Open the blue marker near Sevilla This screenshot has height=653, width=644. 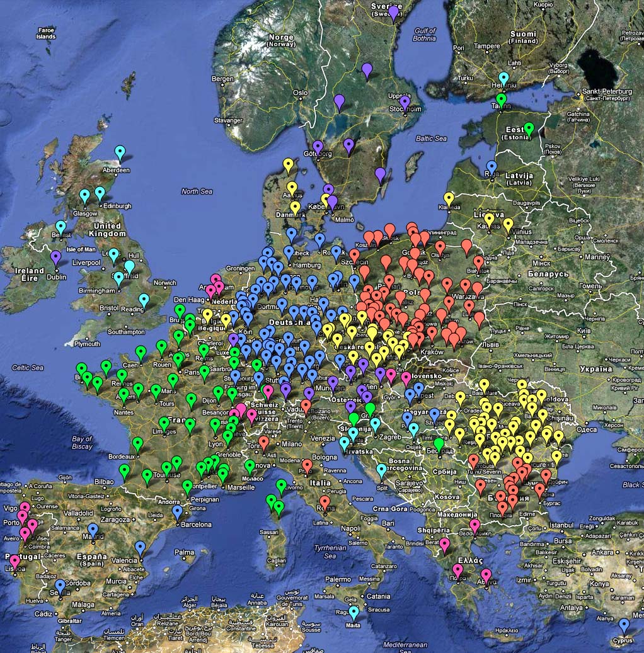[60, 586]
